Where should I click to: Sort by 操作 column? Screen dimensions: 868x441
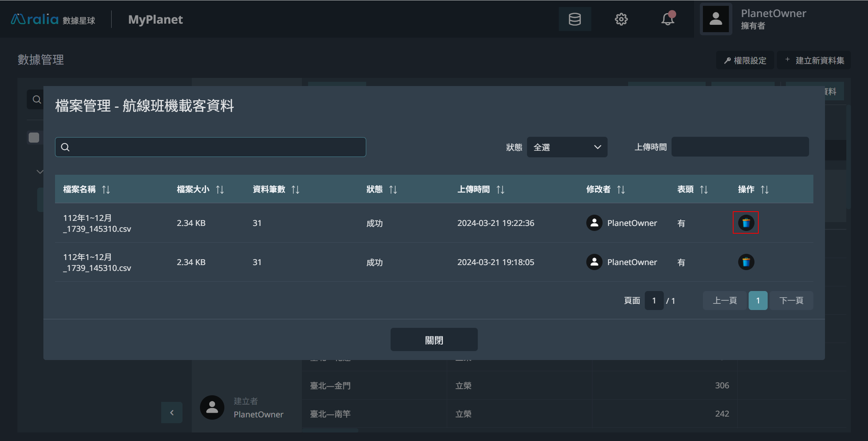(765, 189)
